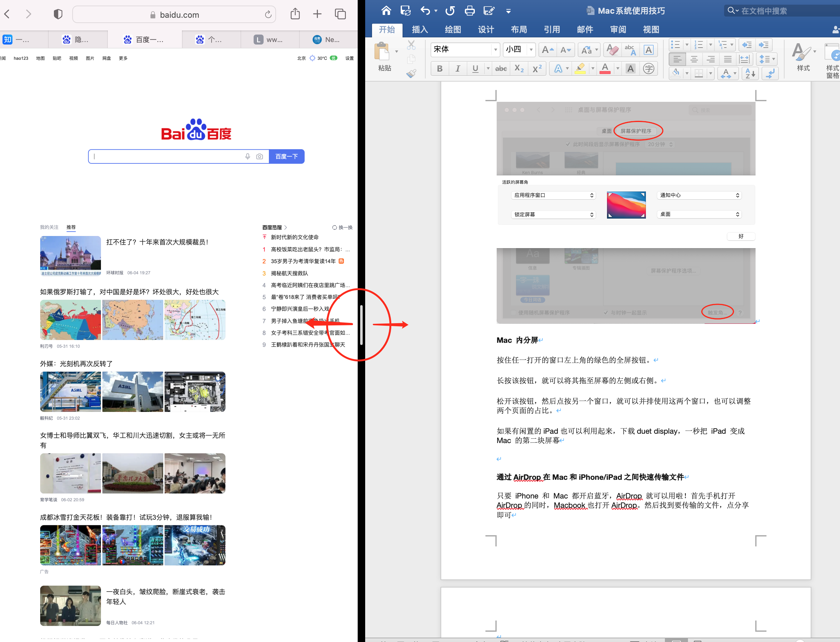
Task: Apply yellow text highlight color
Action: point(580,68)
